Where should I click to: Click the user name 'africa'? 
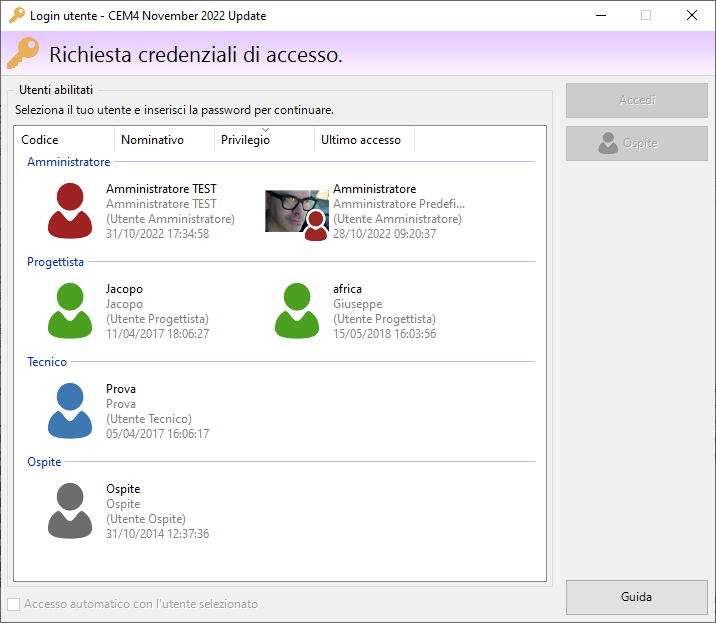347,289
